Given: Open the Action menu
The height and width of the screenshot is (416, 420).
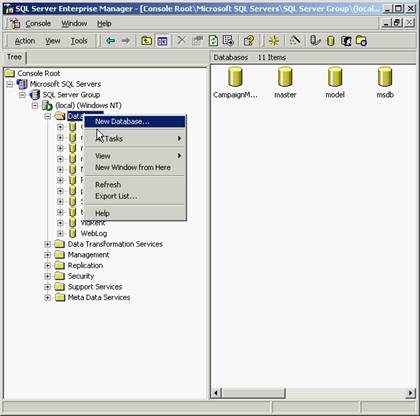Looking at the screenshot, I should click(x=25, y=41).
